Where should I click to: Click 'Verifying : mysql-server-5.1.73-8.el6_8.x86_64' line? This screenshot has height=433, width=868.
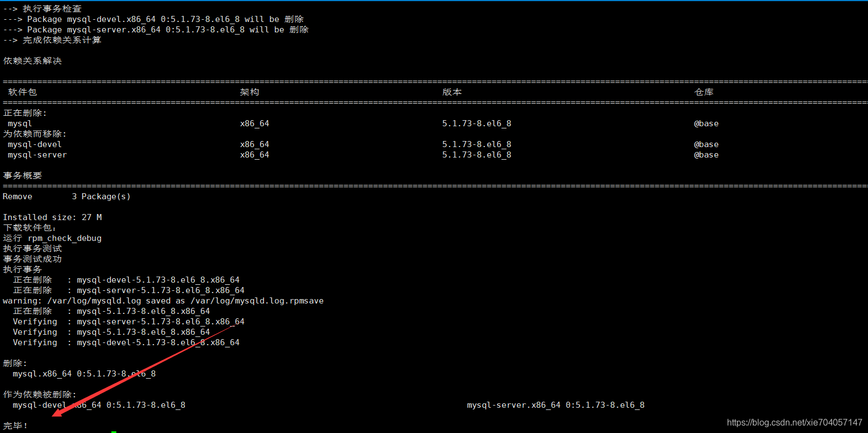[x=129, y=322]
